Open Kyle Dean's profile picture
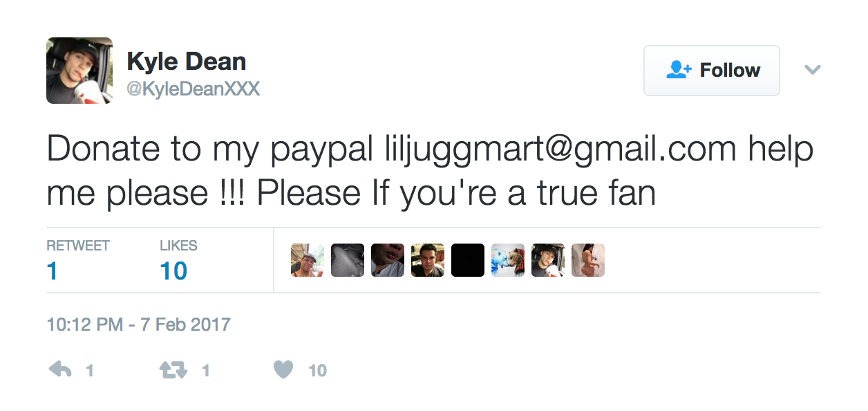The width and height of the screenshot is (868, 411). [x=79, y=71]
